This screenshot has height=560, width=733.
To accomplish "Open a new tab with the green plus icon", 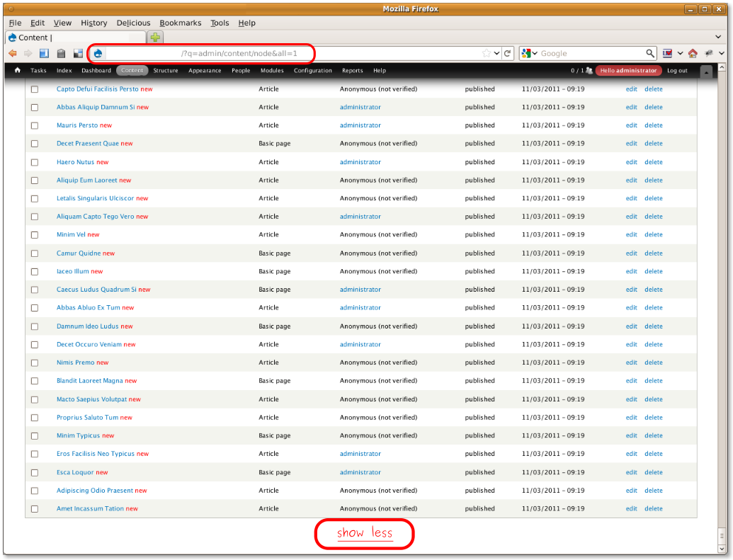I will click(x=154, y=37).
